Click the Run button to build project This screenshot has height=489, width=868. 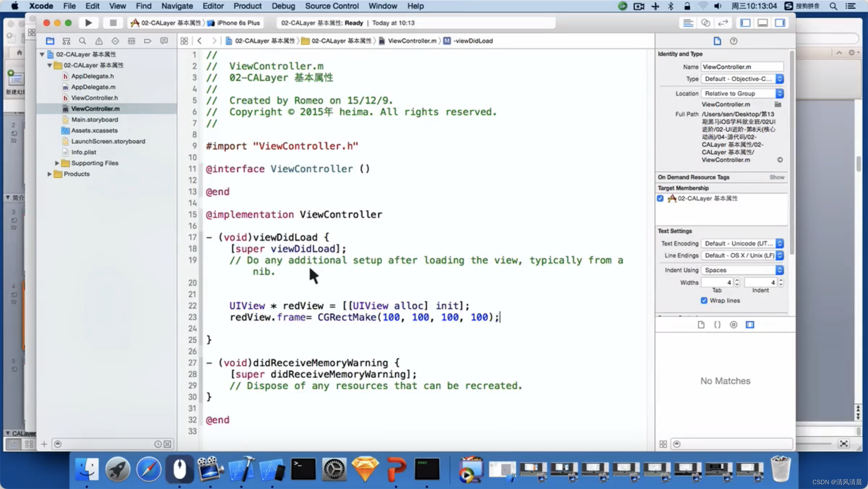click(x=88, y=23)
